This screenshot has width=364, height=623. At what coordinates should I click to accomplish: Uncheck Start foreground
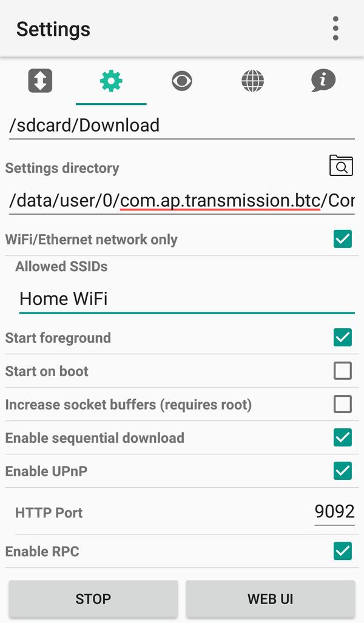tap(342, 337)
